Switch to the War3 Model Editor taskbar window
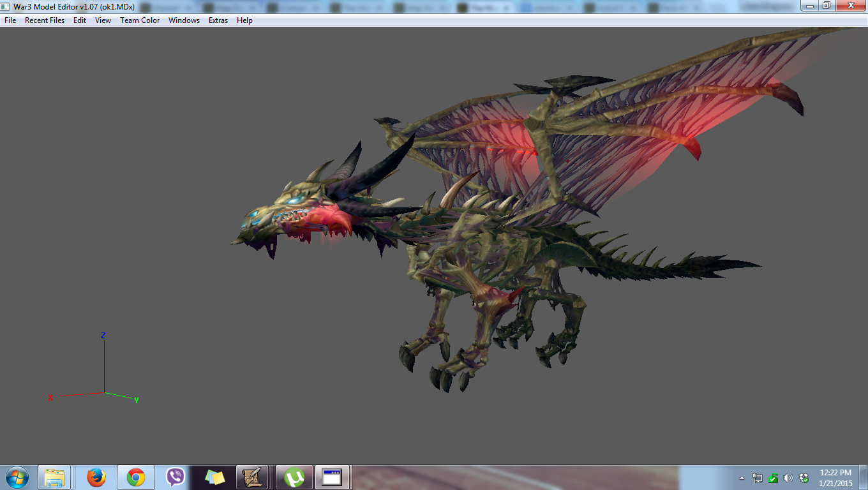This screenshot has width=868, height=490. tap(332, 477)
